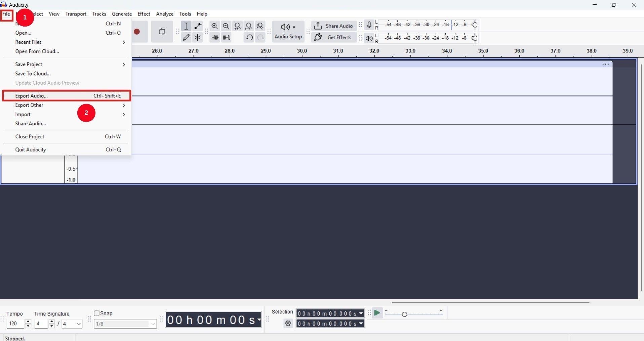Screen dimensions: 644x341
Task: Open the selection time format dropdown
Action: click(361, 313)
